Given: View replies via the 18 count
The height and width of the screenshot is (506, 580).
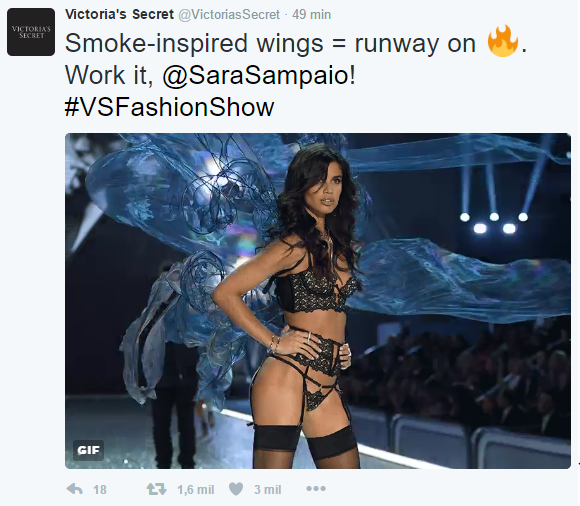Looking at the screenshot, I should [100, 490].
